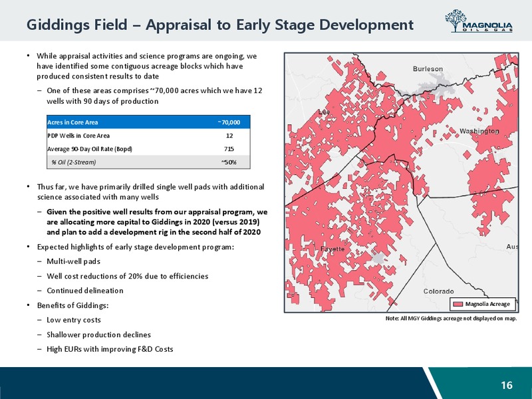The width and height of the screenshot is (532, 399).
Task: Click the Magnolia Oil & Gas tree logo
Action: 479,21
